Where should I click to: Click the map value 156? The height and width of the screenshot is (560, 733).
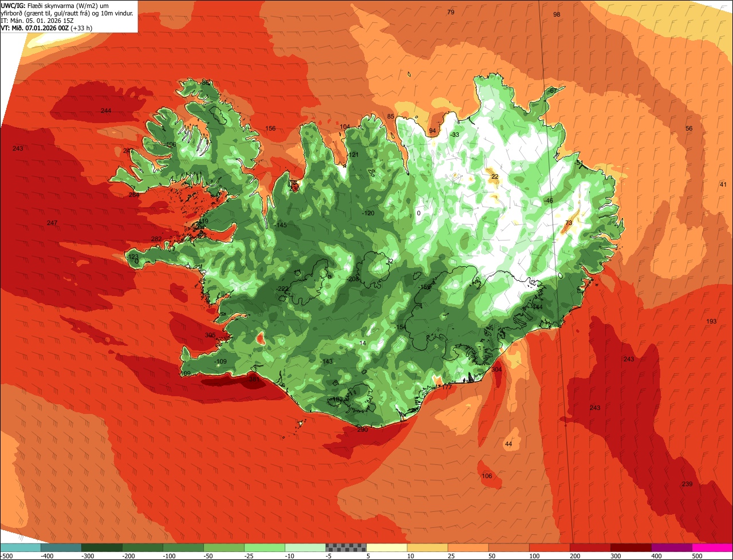click(x=270, y=128)
